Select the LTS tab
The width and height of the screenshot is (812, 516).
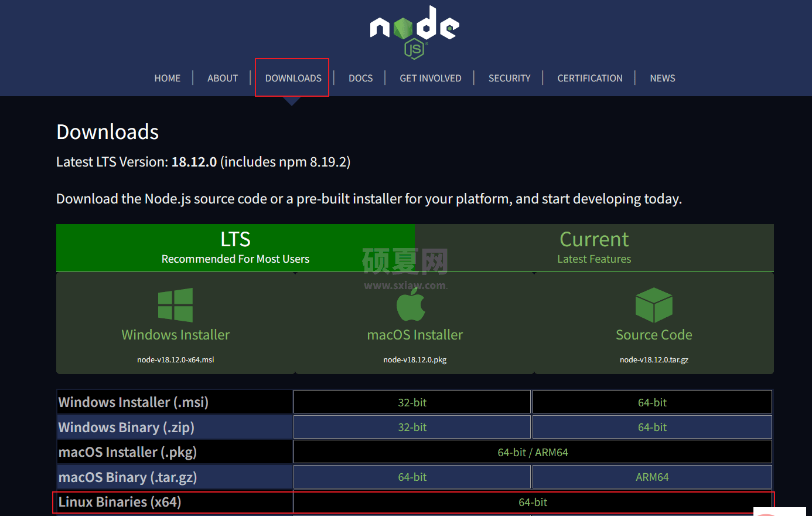[236, 247]
